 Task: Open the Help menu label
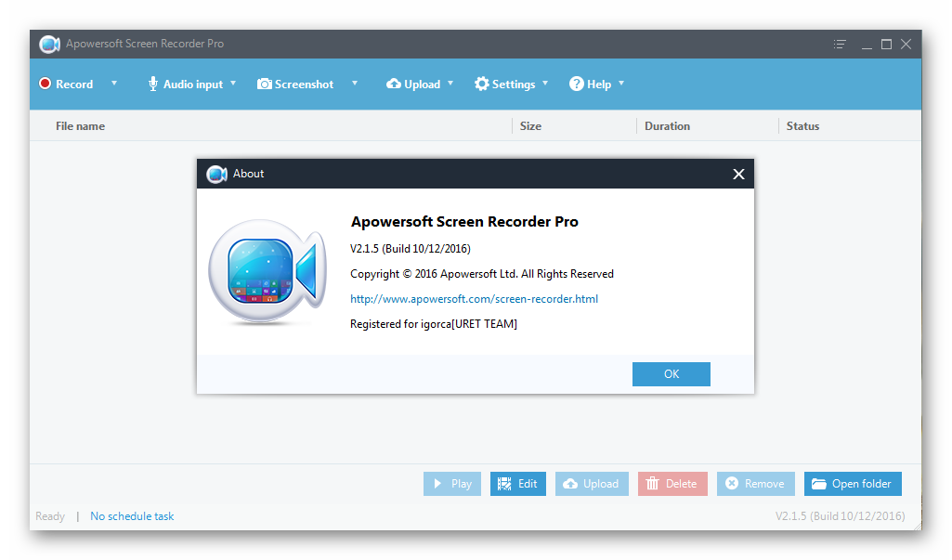click(599, 85)
